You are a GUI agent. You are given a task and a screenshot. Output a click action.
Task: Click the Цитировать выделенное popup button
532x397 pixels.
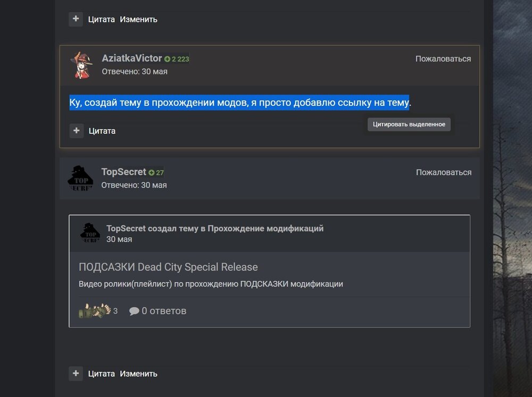click(409, 124)
